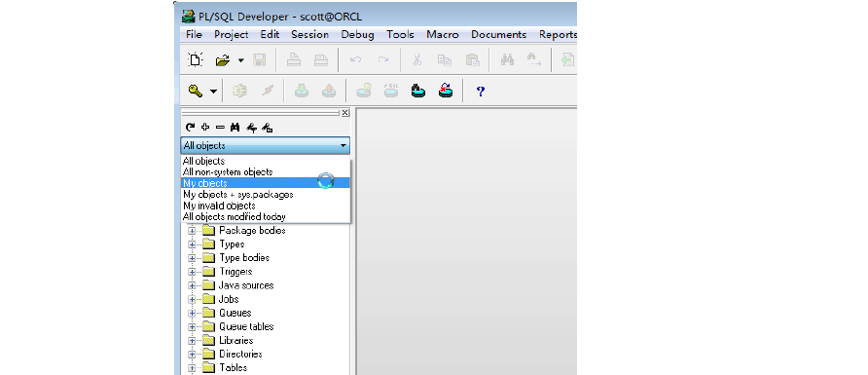The image size is (868, 375).
Task: Expand the Jobs folder node
Action: [x=192, y=299]
